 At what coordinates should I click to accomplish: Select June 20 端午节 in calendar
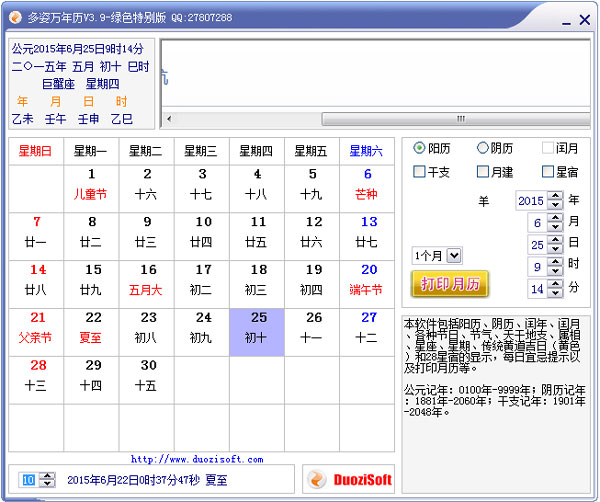point(367,284)
